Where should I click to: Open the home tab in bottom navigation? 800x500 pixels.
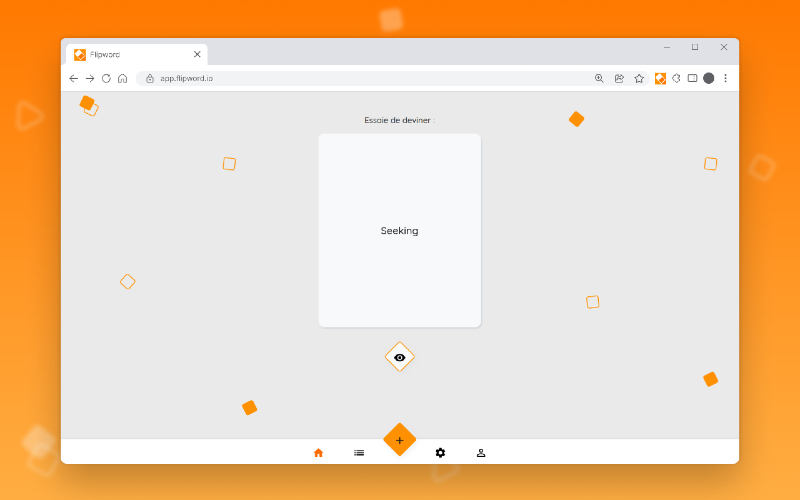[x=318, y=453]
